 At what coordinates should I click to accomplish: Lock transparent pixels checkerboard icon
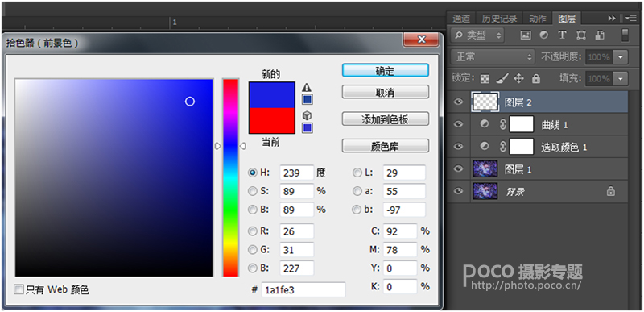pyautogui.click(x=485, y=78)
